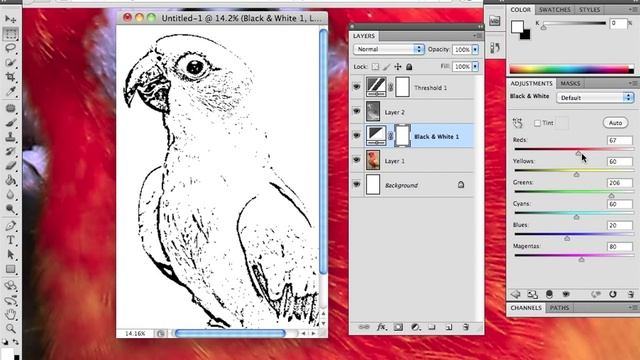Hide the Black & White 1 layer
The width and height of the screenshot is (640, 360).
[357, 136]
